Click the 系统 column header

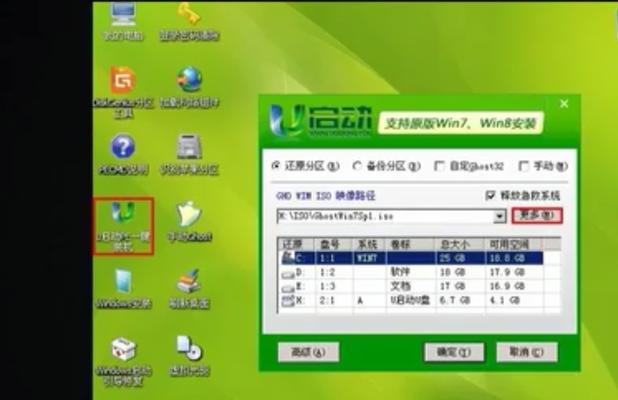[370, 244]
